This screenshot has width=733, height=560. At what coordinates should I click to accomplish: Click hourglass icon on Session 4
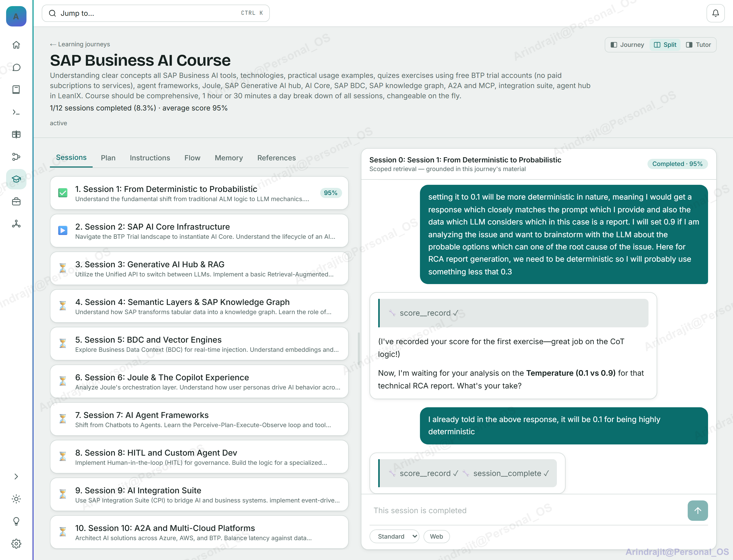(63, 306)
